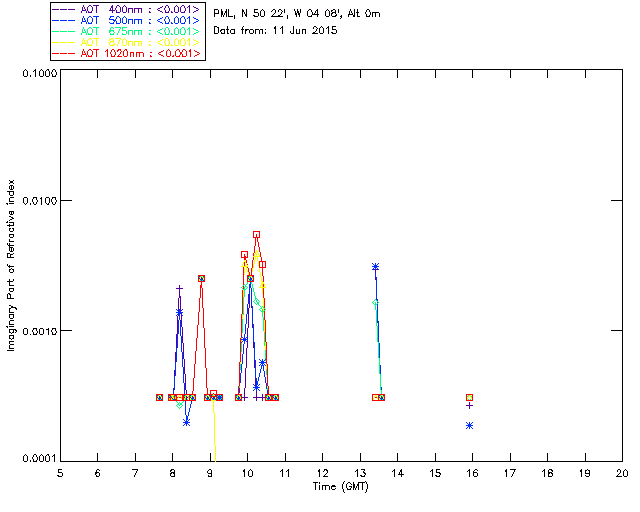Click the green diamond marker after hour 13
The image size is (640, 512).
[x=376, y=303]
